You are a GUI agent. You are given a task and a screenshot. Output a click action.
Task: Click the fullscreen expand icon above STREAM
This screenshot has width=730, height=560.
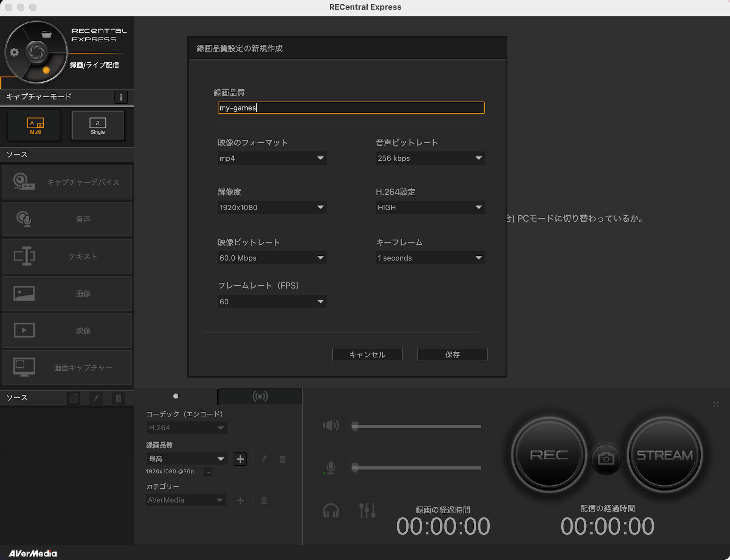pos(716,405)
